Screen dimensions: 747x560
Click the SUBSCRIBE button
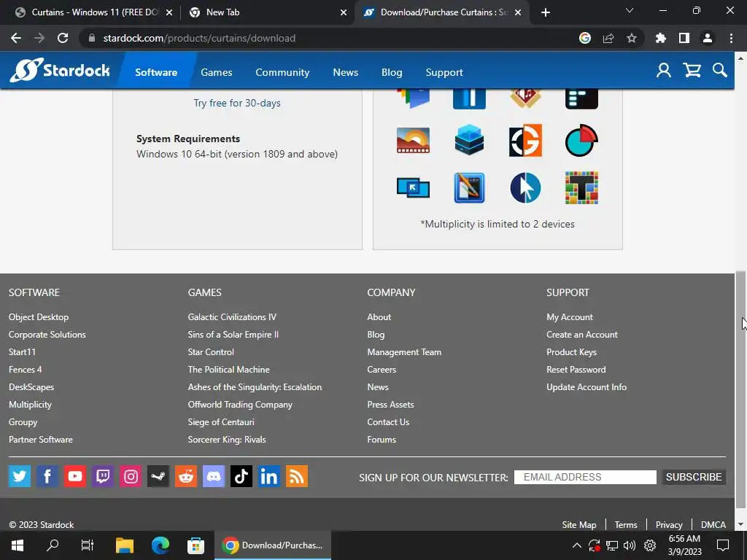pyautogui.click(x=694, y=477)
